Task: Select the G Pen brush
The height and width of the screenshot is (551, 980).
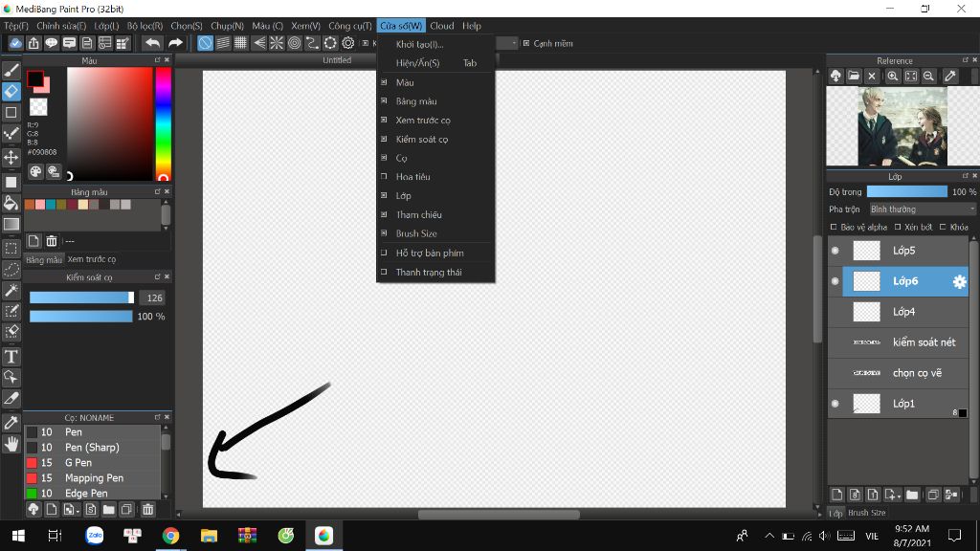Action: pos(93,463)
